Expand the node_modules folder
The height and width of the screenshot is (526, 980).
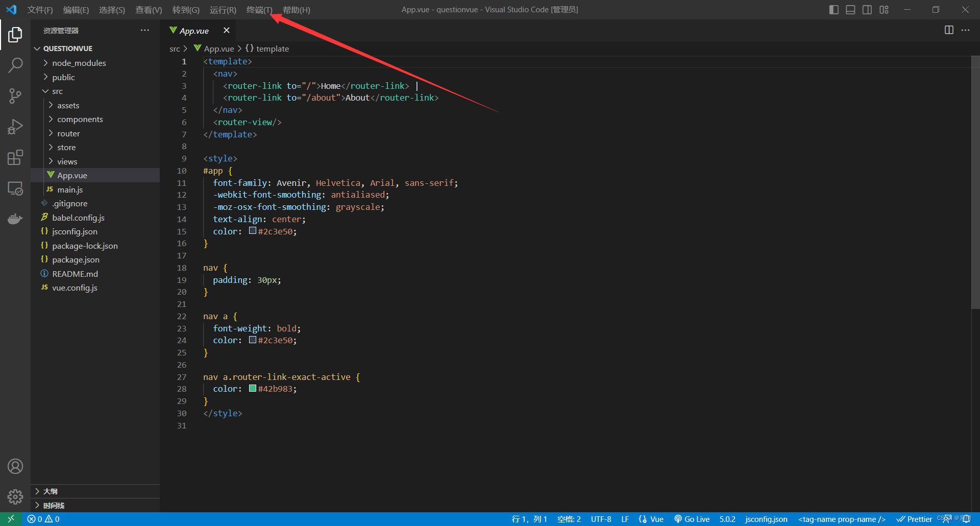[x=95, y=63]
